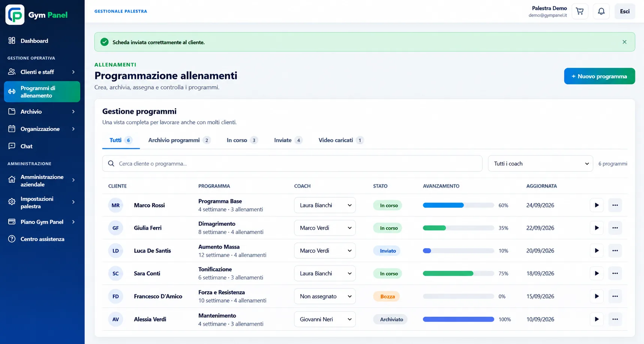Expand the Archivio sidebar section
The height and width of the screenshot is (344, 644).
coord(42,111)
